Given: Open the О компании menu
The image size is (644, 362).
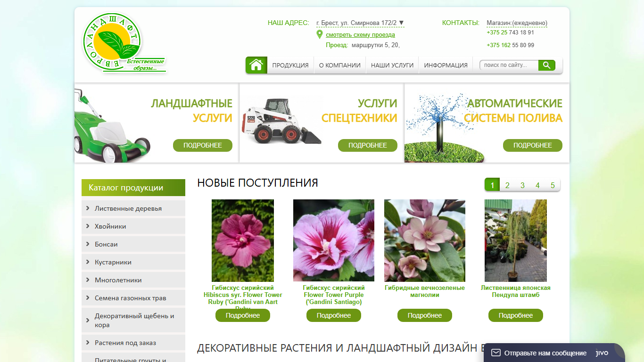Looking at the screenshot, I should point(340,65).
